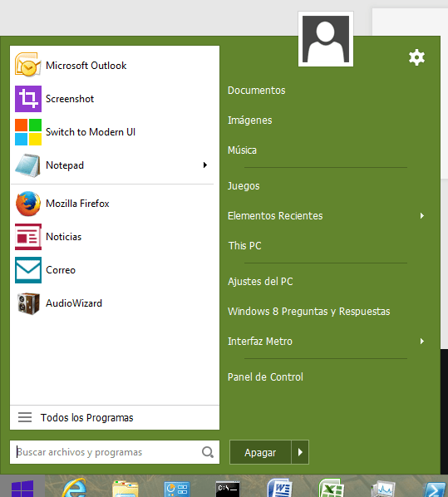This screenshot has width=448, height=497.
Task: Open the Notepad icon
Action: pos(28,165)
